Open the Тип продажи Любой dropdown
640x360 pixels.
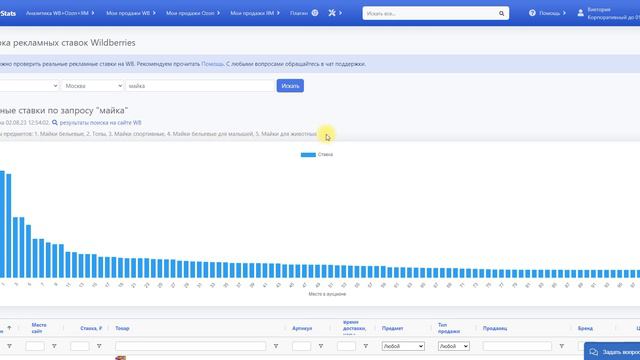(x=453, y=346)
